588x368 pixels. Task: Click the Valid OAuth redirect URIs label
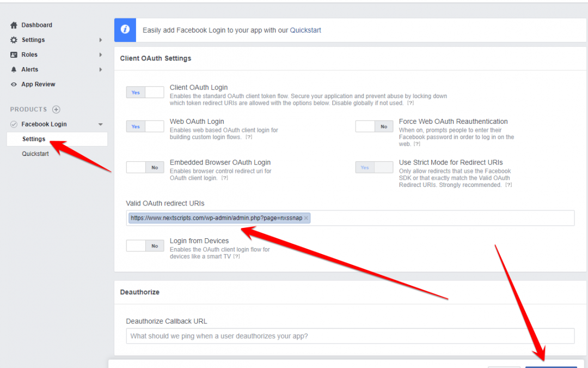click(165, 203)
